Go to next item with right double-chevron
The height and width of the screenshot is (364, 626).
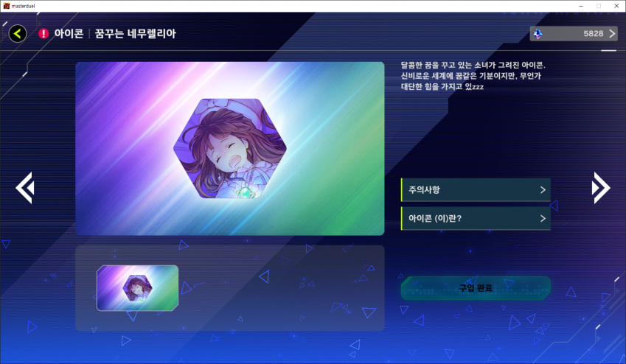pyautogui.click(x=601, y=188)
